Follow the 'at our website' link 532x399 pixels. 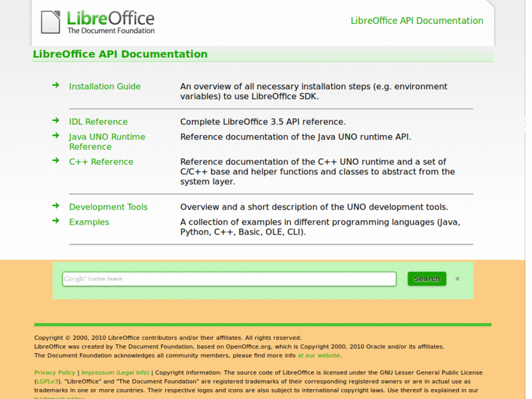[x=319, y=356]
